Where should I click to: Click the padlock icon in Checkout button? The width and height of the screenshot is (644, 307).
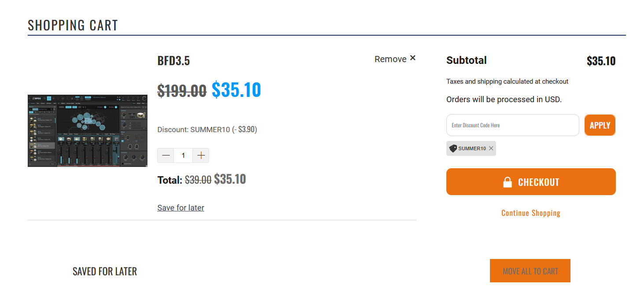pyautogui.click(x=508, y=182)
